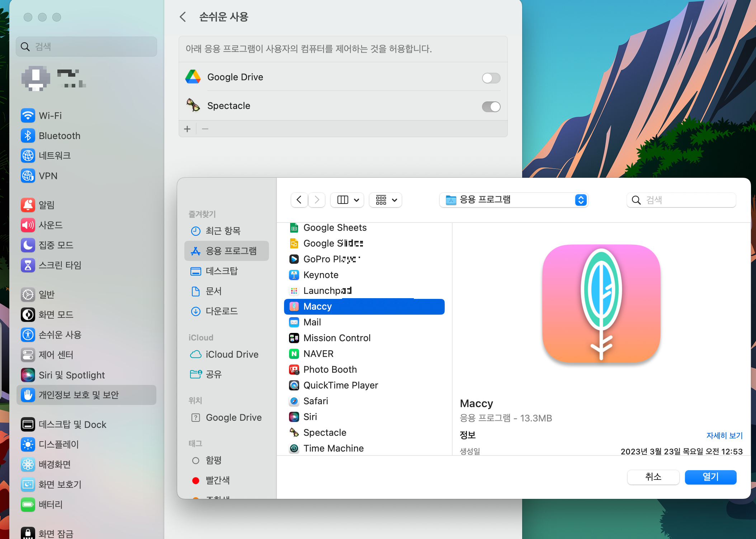Disable the Spectacle accessibility toggle
The image size is (756, 539).
point(491,107)
